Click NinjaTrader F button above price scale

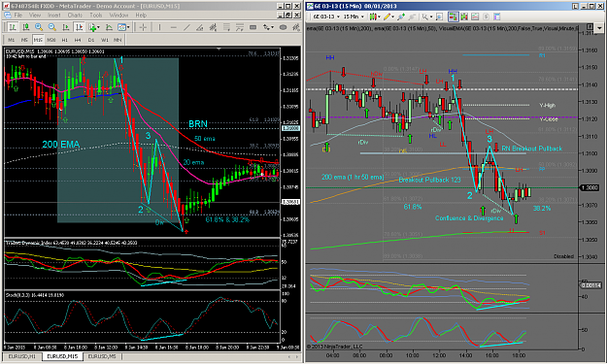click(x=590, y=26)
